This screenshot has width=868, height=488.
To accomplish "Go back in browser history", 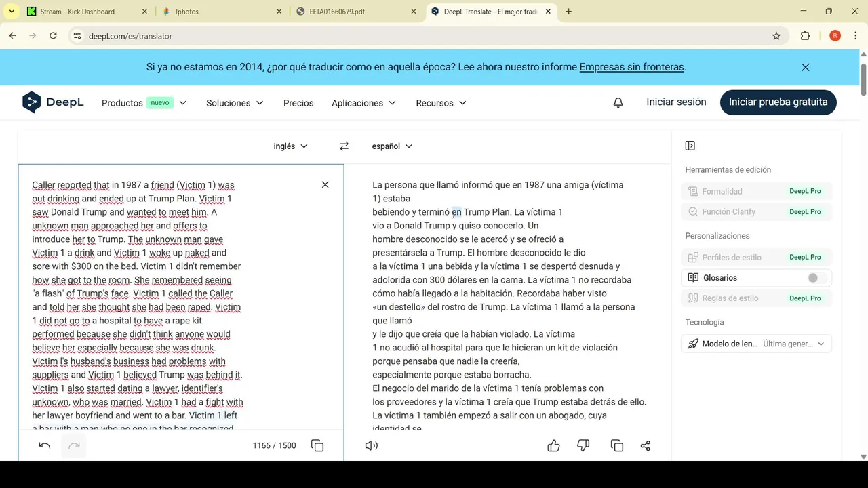I will click(x=12, y=36).
